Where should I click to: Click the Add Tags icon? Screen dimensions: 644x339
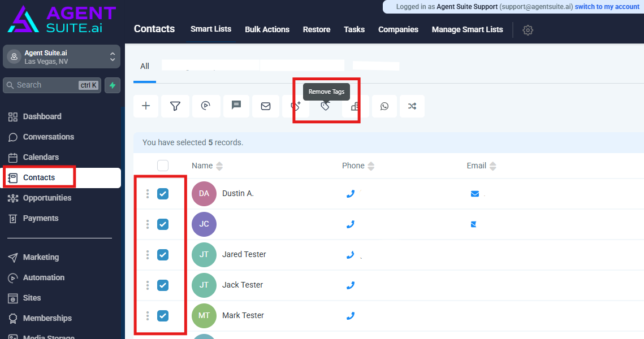(x=296, y=106)
